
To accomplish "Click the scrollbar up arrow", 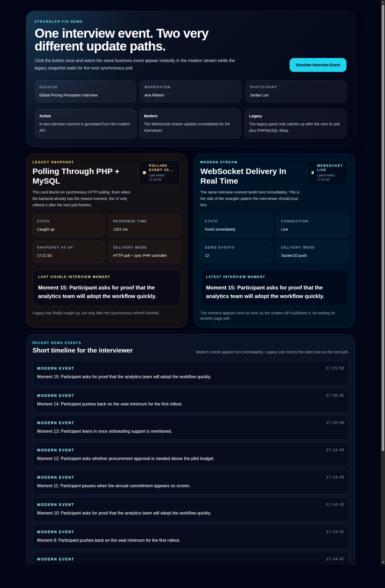I will [x=383, y=2].
